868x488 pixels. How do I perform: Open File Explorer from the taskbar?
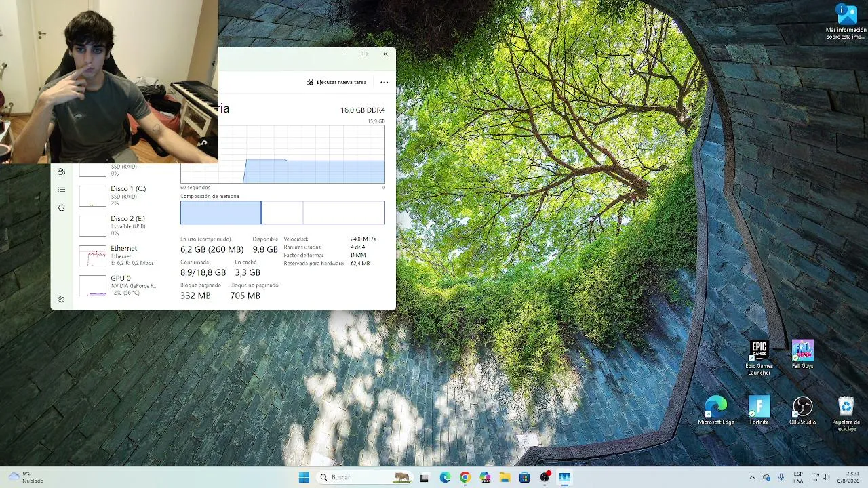pos(505,477)
